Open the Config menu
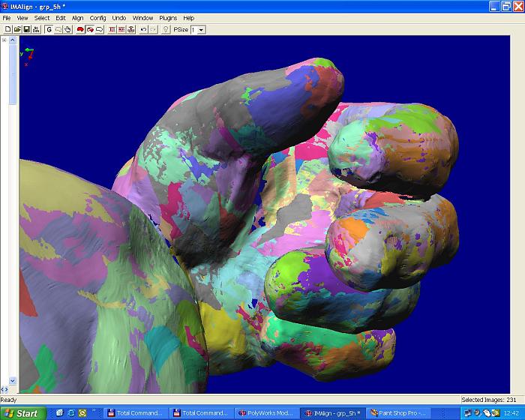The height and width of the screenshot is (420, 525). point(97,18)
